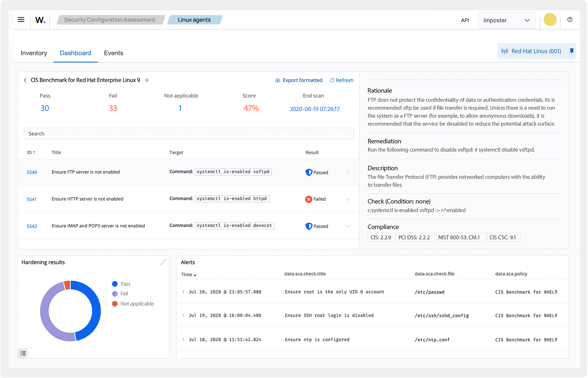Open the table view icon under Hardening results
The width and height of the screenshot is (588, 378).
click(23, 353)
